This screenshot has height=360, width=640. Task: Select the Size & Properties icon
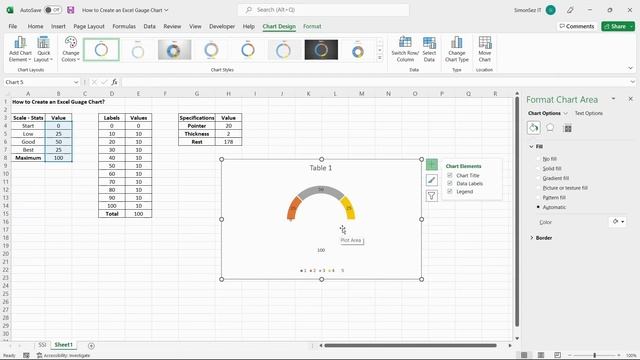[x=567, y=129]
